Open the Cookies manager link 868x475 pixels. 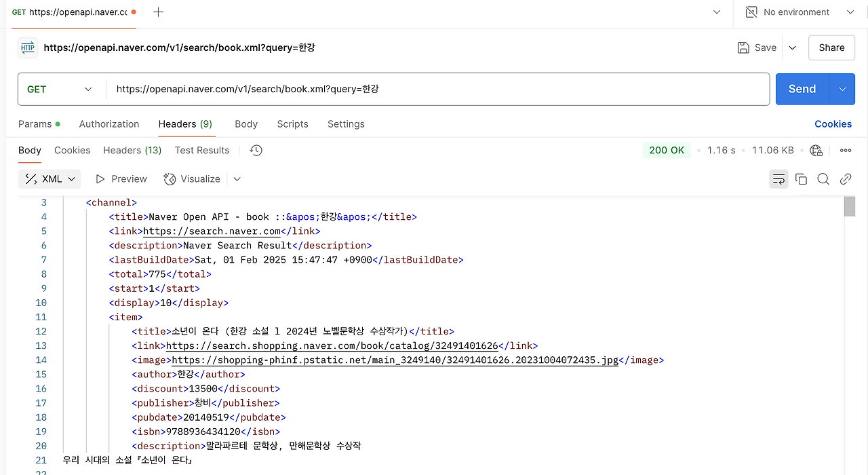point(833,124)
